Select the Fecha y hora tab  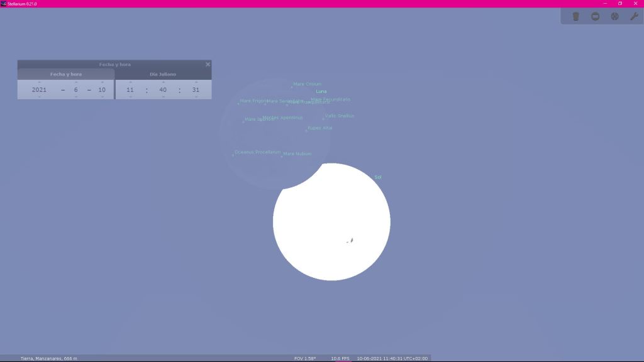click(66, 74)
